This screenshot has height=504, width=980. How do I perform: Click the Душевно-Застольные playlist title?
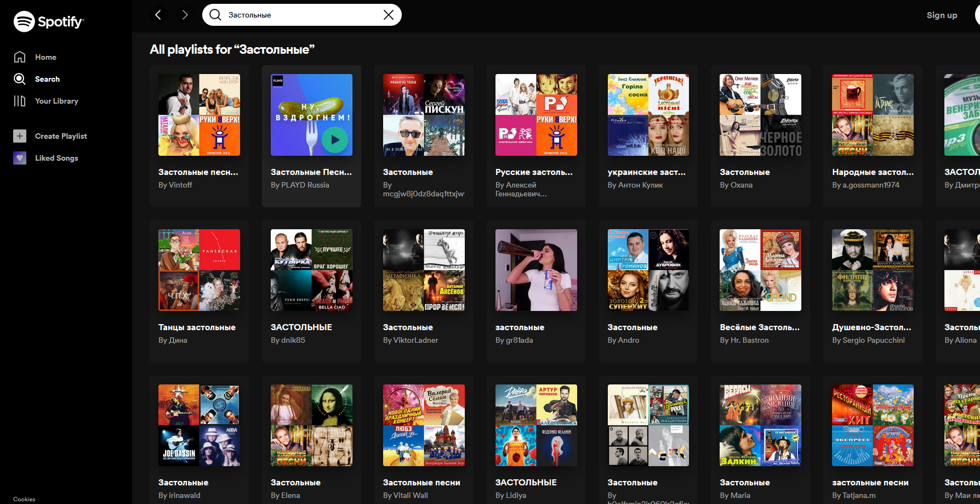872,327
